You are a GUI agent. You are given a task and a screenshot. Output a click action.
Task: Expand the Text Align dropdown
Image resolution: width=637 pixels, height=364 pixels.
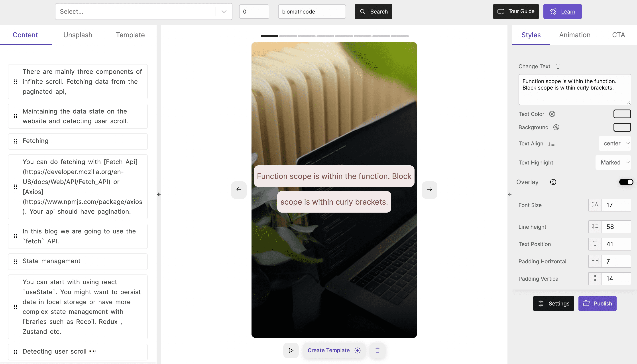[x=615, y=143]
